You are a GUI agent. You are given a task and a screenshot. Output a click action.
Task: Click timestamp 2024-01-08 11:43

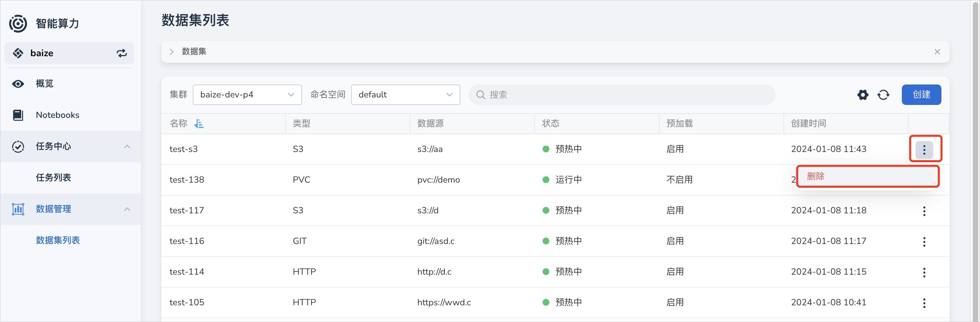[x=828, y=149]
